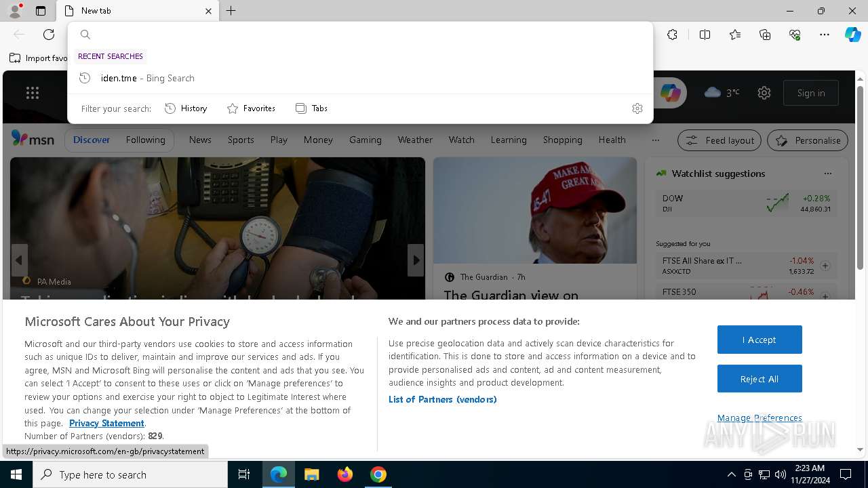Open Manage Preferences link
This screenshot has height=488, width=868.
759,418
